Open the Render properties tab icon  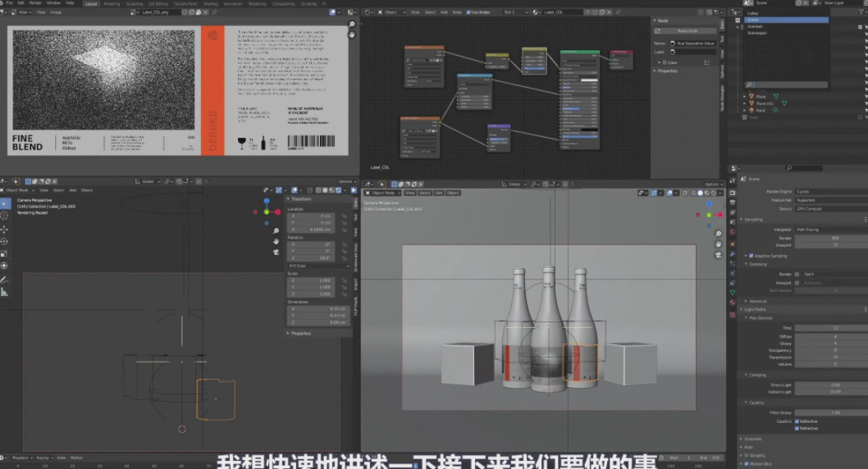click(733, 194)
